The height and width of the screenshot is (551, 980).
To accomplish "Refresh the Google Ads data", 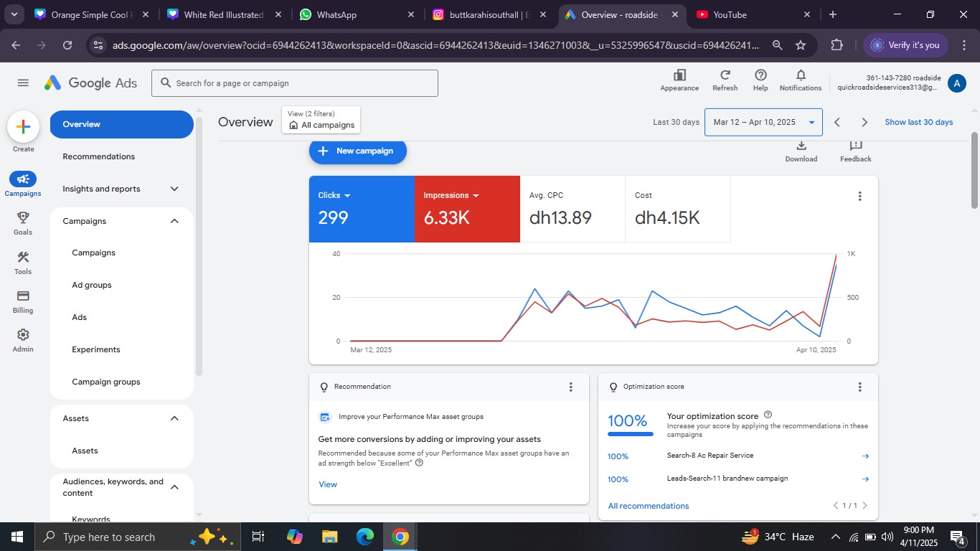I will point(725,75).
